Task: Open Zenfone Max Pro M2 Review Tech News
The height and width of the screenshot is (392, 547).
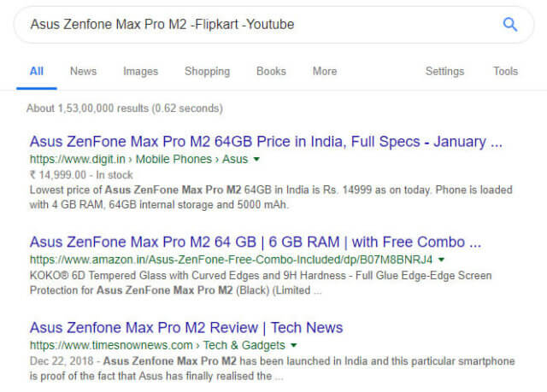Action: (x=186, y=328)
